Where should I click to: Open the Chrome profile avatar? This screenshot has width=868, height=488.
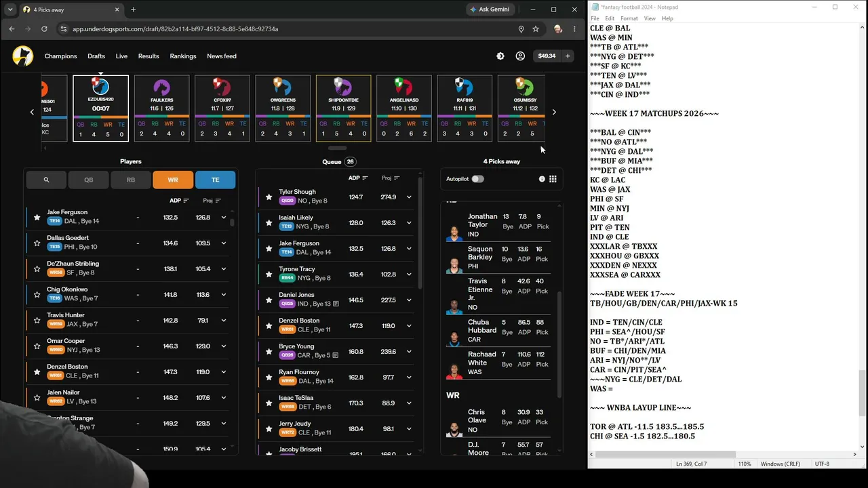[557, 29]
